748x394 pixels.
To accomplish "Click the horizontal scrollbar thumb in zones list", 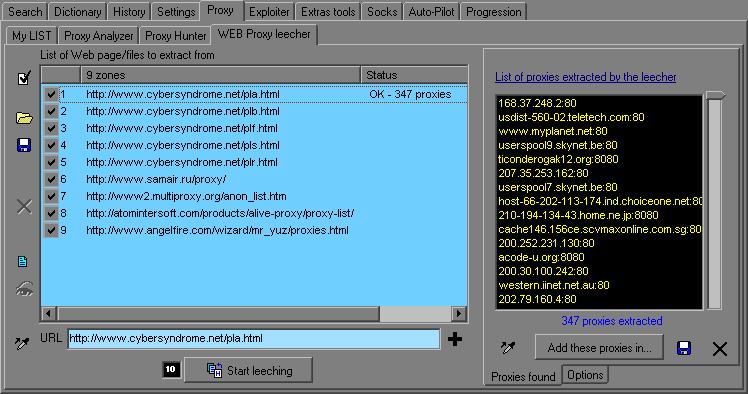I will coord(218,313).
